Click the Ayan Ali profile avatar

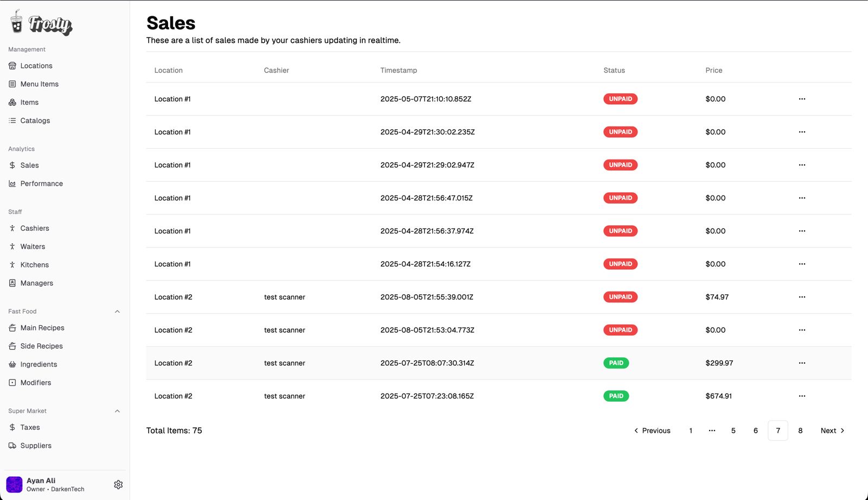[x=14, y=484]
